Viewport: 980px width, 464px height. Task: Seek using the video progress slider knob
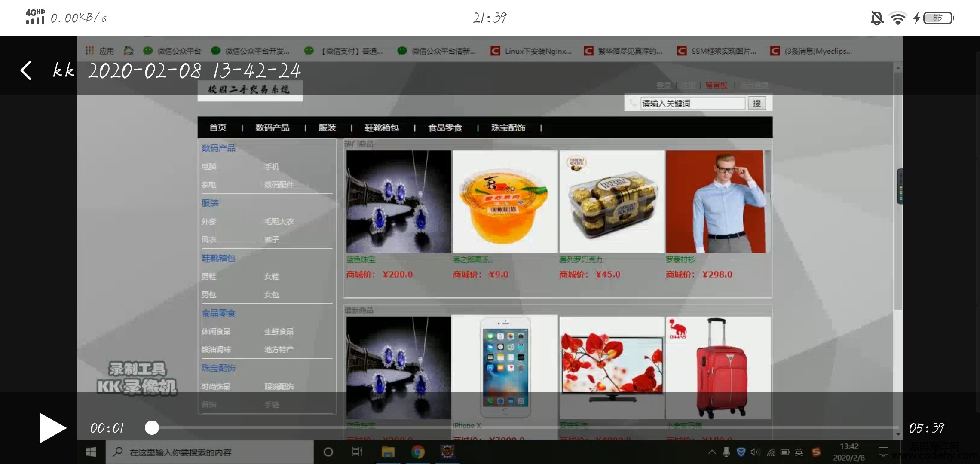[x=152, y=427]
